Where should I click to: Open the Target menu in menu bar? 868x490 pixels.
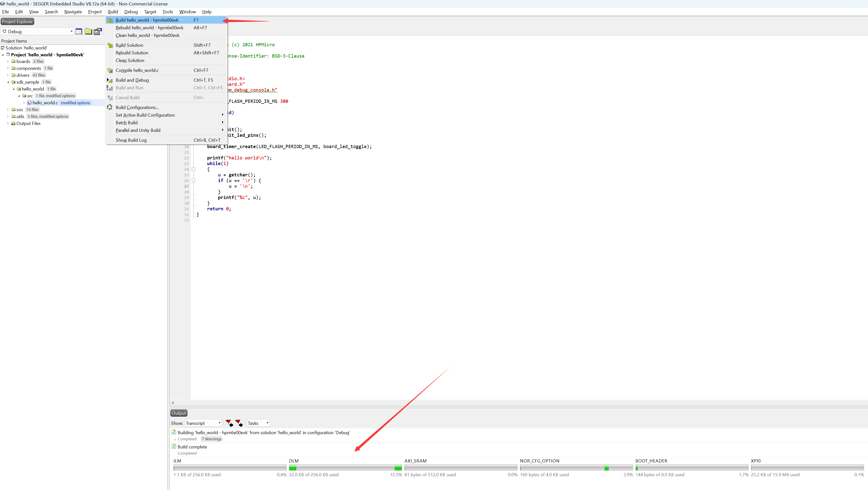[150, 12]
